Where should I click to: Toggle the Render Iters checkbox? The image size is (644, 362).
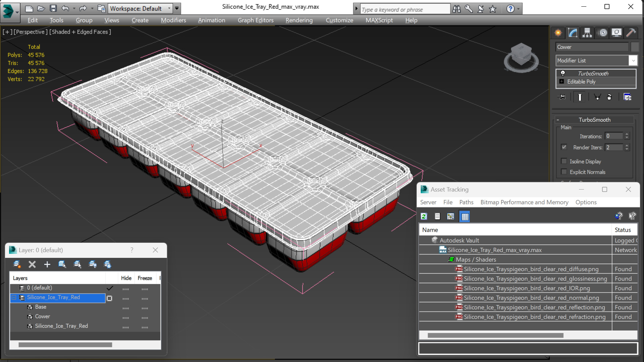[x=564, y=147]
